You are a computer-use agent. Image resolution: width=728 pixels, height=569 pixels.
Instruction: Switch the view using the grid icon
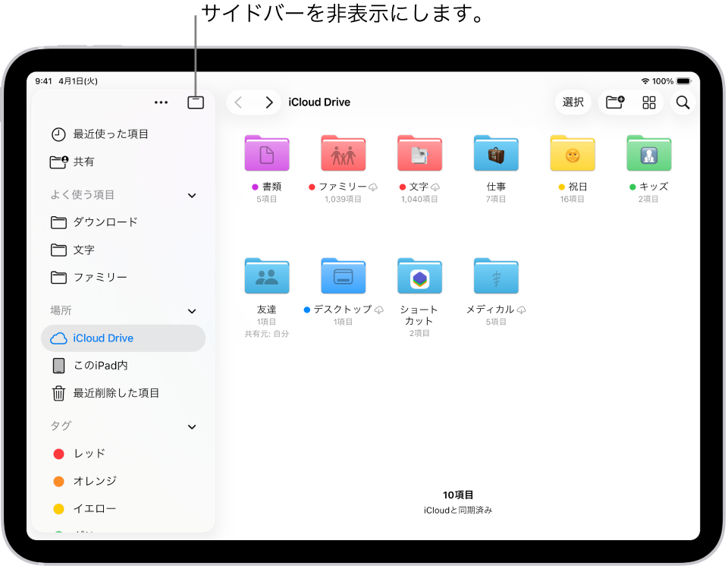coord(648,102)
